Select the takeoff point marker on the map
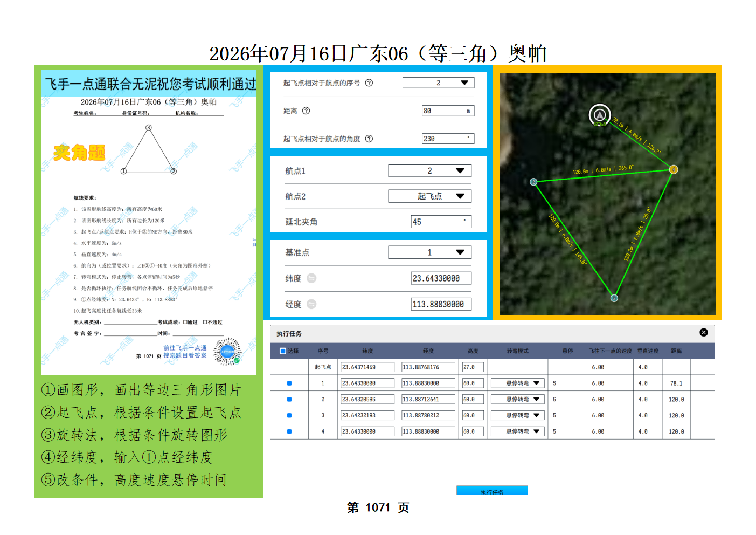This screenshot has width=756, height=535. pyautogui.click(x=599, y=115)
